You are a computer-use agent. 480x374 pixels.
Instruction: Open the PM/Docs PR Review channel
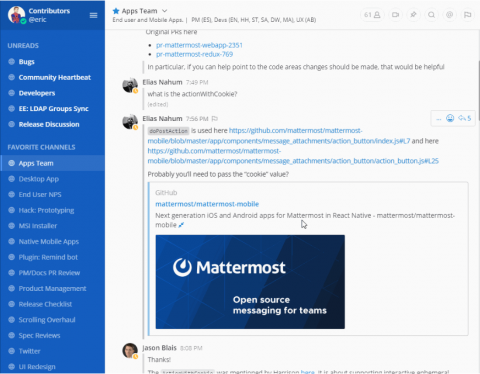coord(52,273)
